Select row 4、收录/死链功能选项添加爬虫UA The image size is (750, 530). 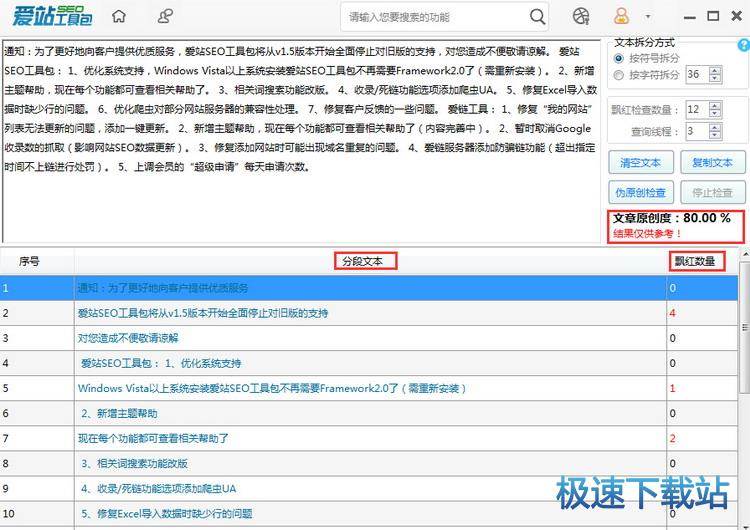click(369, 488)
